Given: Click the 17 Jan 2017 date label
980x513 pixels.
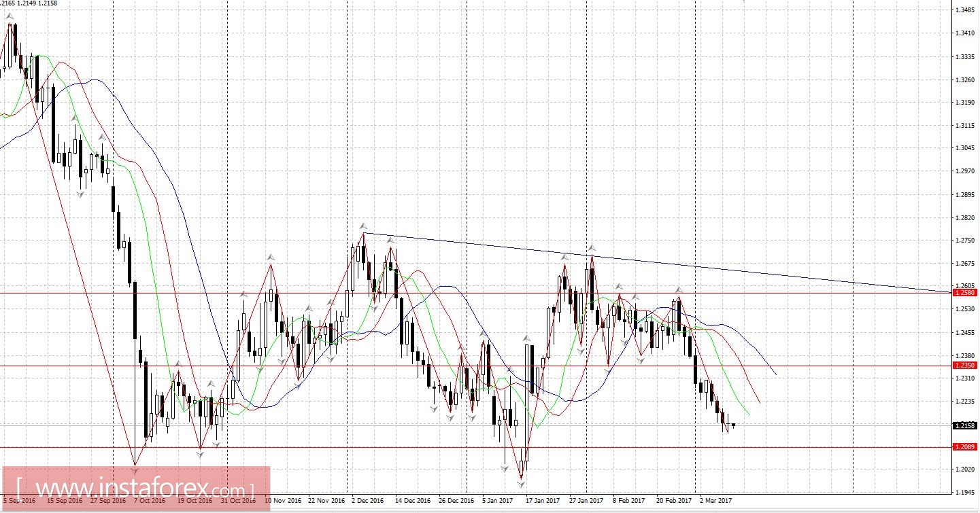Looking at the screenshot, I should 543,501.
